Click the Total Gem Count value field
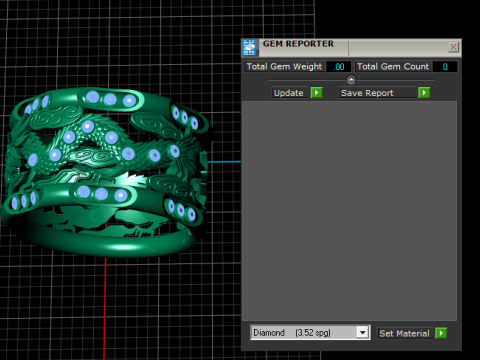480x360 pixels. coord(445,67)
